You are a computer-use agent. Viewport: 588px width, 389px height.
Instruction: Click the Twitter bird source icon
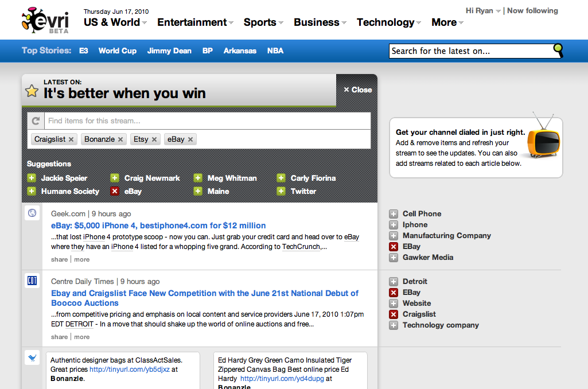(32, 358)
